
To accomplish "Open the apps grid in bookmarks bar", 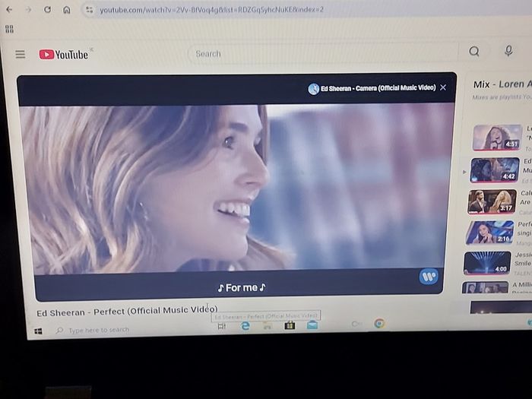I will (9, 29).
